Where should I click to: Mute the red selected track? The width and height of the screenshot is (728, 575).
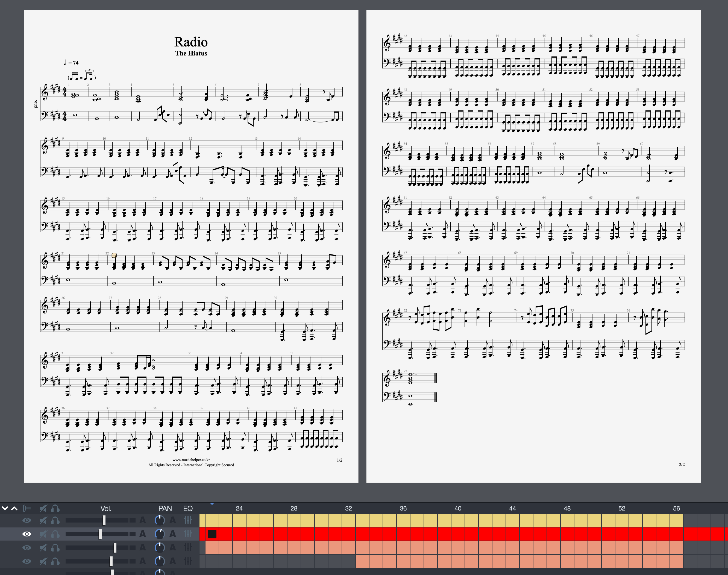(43, 534)
